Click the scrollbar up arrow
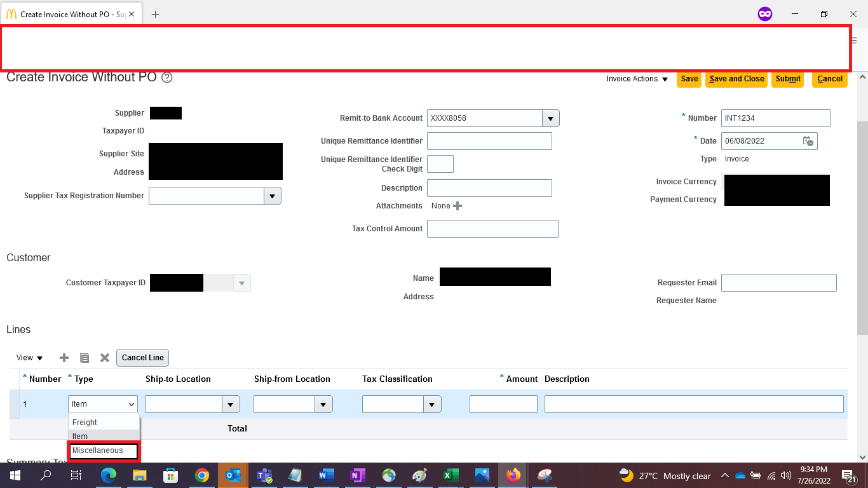 coord(864,76)
